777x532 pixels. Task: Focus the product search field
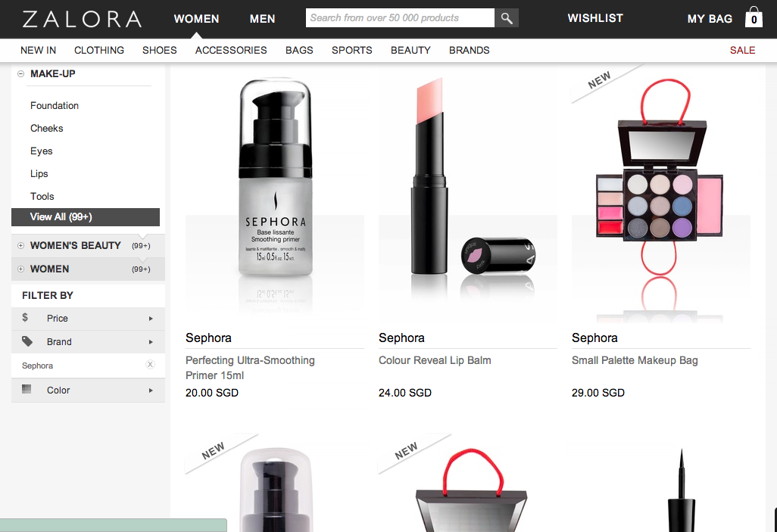400,18
